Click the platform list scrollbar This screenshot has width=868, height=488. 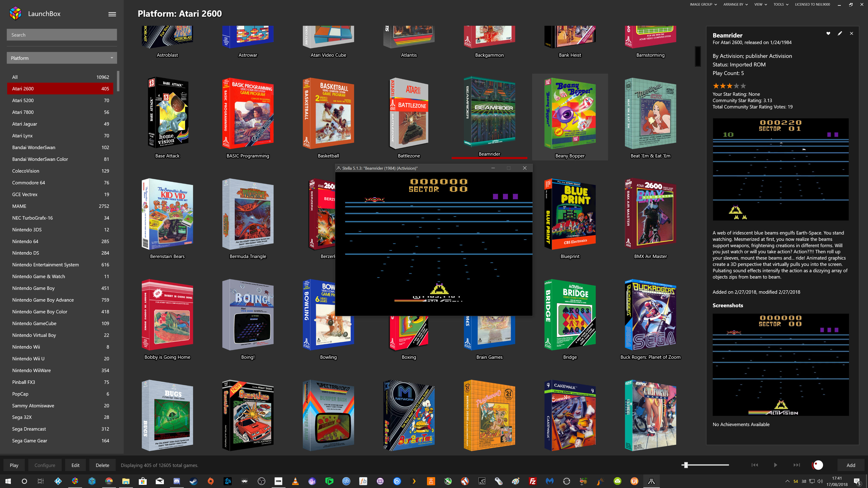(x=118, y=81)
